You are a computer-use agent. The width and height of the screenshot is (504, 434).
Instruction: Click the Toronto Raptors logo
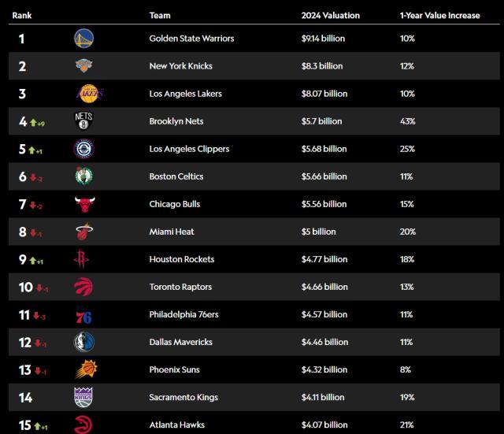pos(83,287)
